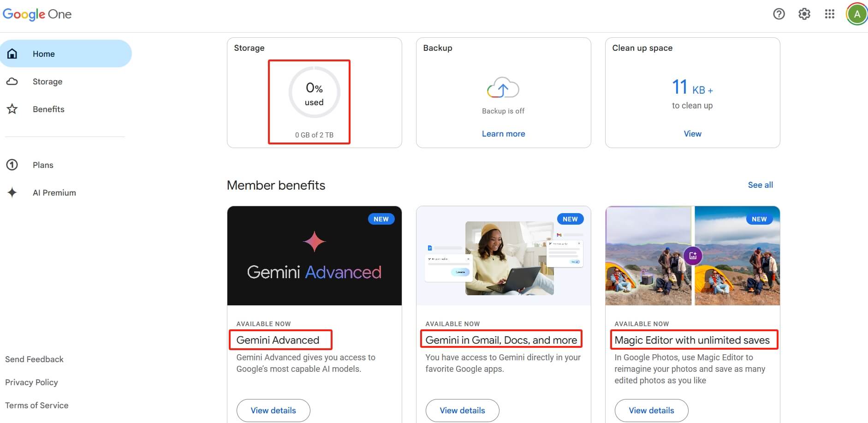The width and height of the screenshot is (868, 423).
Task: Click the Gemini in Gmail, Docs title
Action: tap(501, 340)
